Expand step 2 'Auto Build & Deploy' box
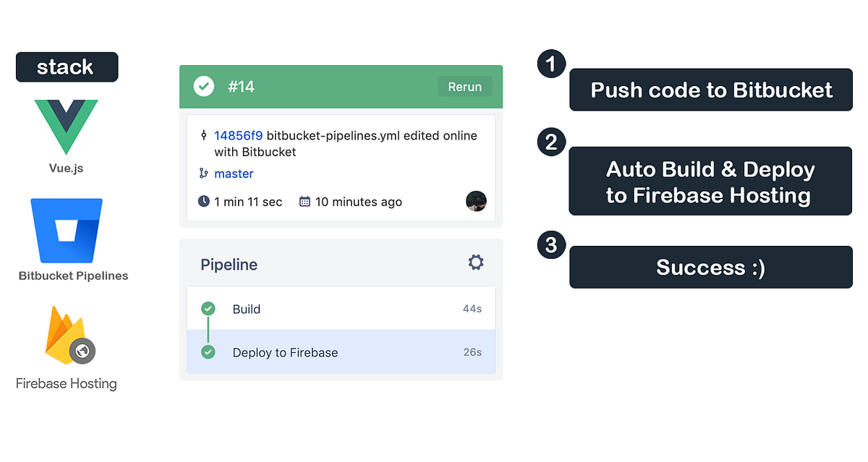The height and width of the screenshot is (462, 868). click(x=710, y=181)
